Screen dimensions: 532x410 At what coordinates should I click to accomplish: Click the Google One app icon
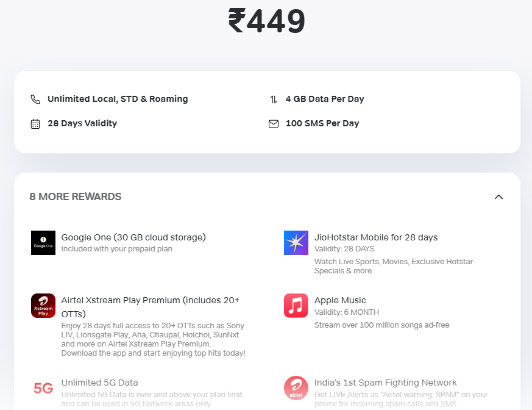43,242
